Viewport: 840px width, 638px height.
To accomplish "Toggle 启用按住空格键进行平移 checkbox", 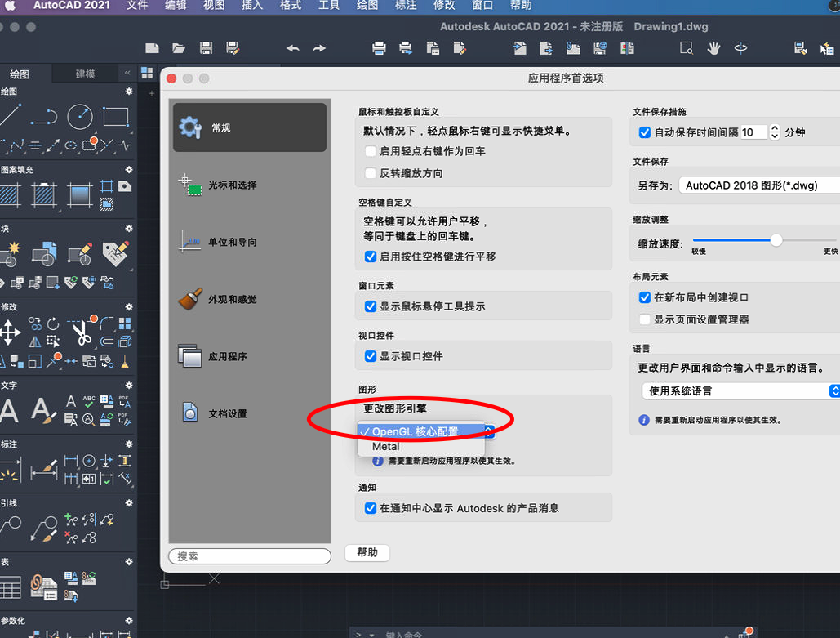I will coord(370,257).
